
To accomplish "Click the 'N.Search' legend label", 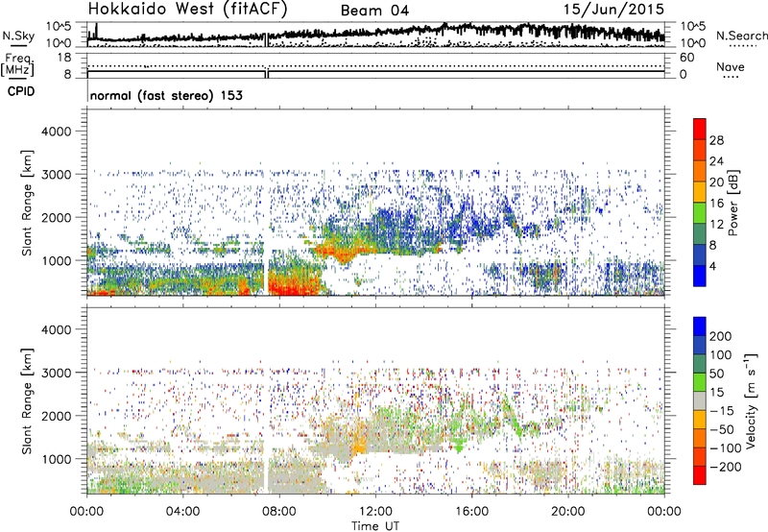I will click(741, 36).
